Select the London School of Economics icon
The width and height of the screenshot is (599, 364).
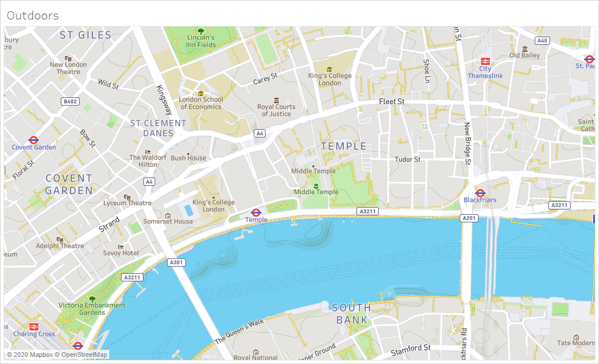(201, 93)
